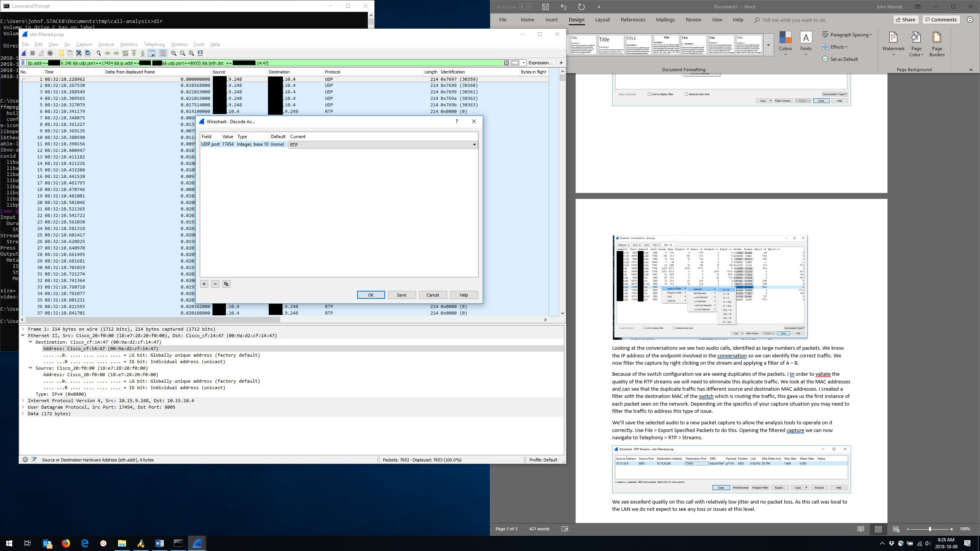Viewport: 980px width, 551px height.
Task: Copy the Decode As entry with duplicate icon
Action: 226,284
